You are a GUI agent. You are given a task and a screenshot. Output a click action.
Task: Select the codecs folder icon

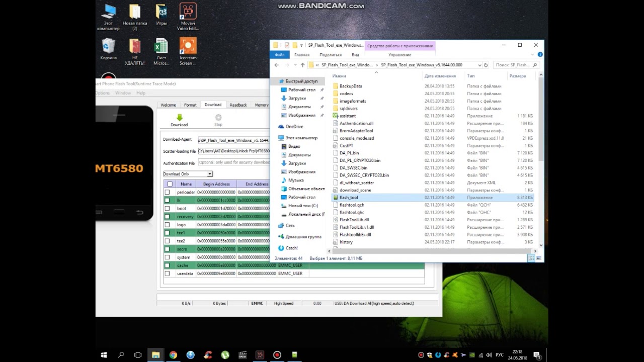336,94
